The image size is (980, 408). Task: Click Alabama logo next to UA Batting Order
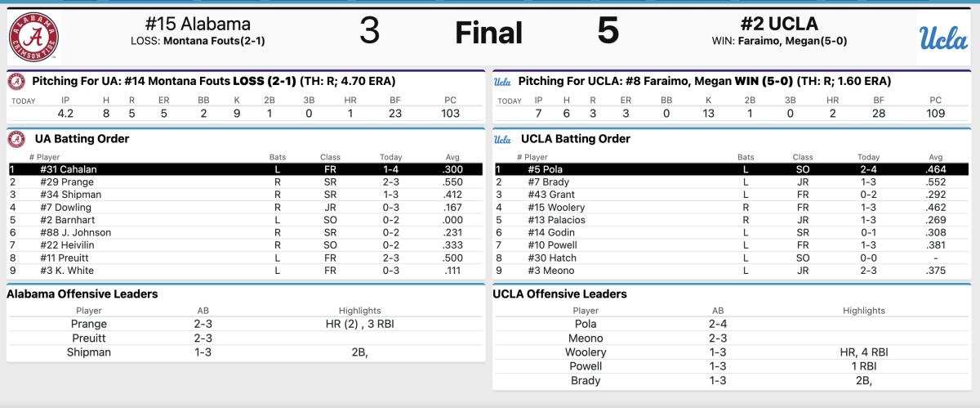[x=16, y=139]
